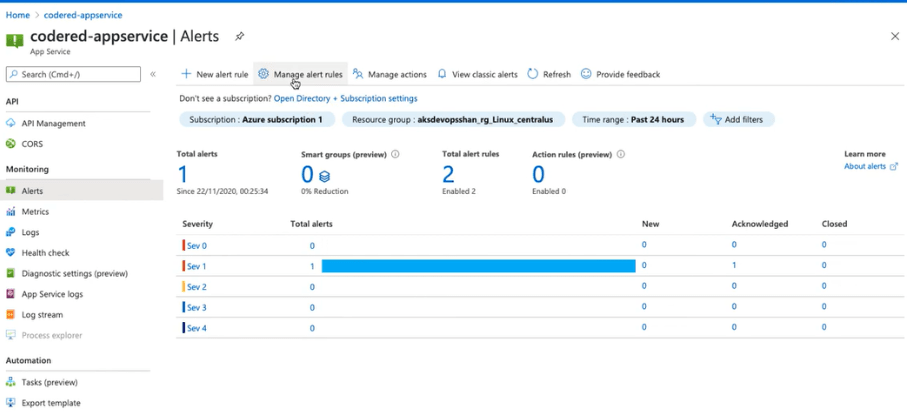
Task: Click the Health check heart icon
Action: [x=10, y=253]
